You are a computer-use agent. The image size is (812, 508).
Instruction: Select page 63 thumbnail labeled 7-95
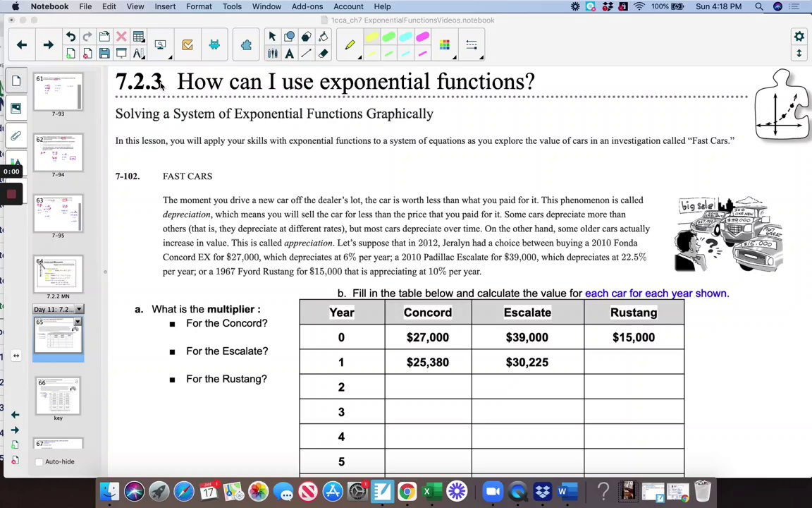58,213
